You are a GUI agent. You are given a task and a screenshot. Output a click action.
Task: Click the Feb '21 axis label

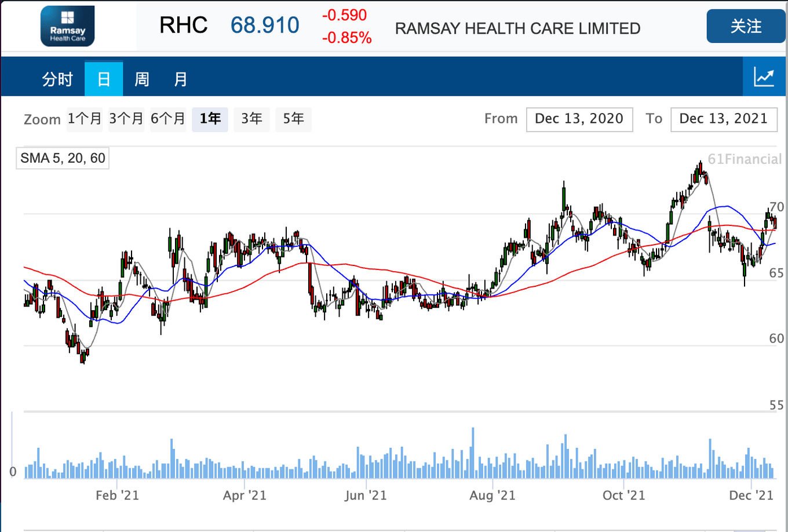(x=117, y=495)
